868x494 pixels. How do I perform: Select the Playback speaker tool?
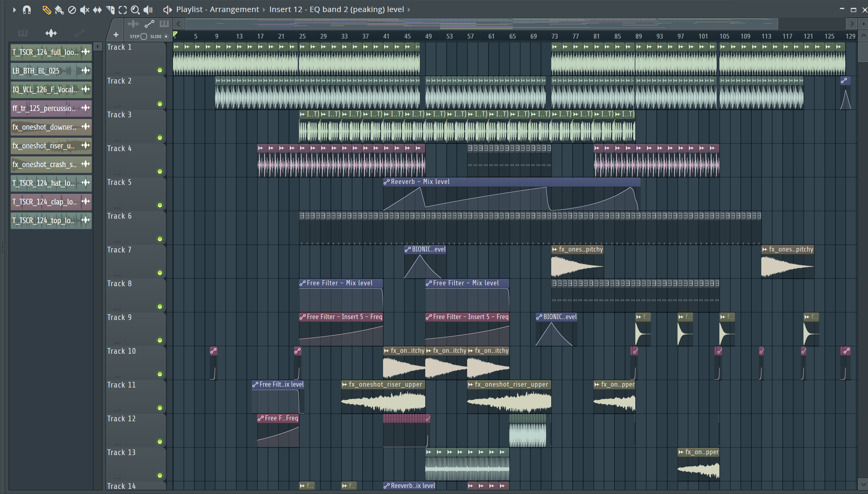[148, 10]
